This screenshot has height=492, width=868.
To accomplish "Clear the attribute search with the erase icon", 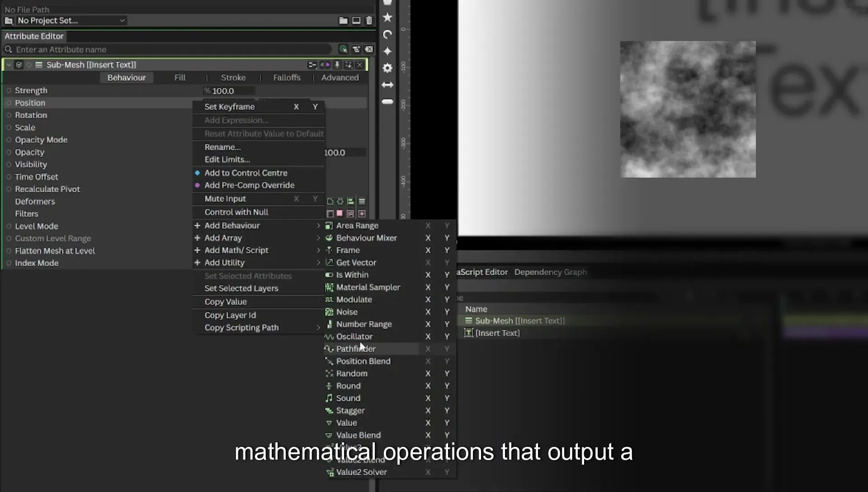I will [x=369, y=49].
